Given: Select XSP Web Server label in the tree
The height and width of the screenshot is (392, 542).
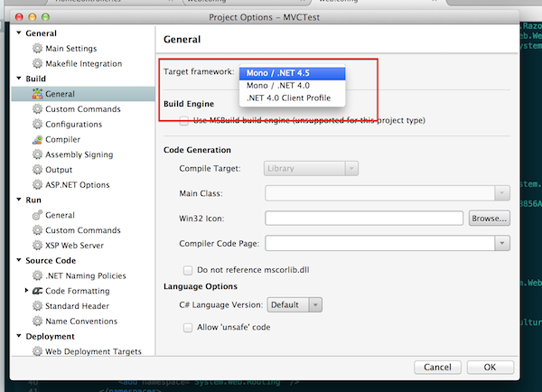Looking at the screenshot, I should click(x=74, y=246).
